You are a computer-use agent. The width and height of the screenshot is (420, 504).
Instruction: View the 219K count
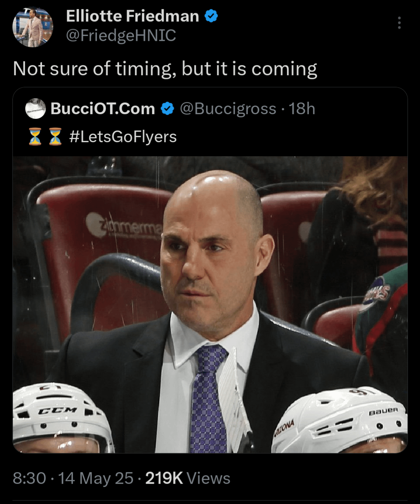point(164,478)
